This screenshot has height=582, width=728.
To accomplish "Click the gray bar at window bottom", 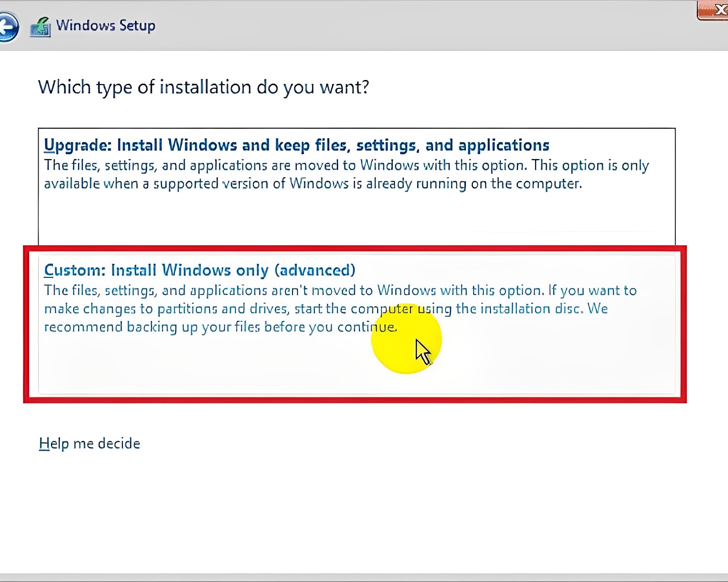I will 364,577.
